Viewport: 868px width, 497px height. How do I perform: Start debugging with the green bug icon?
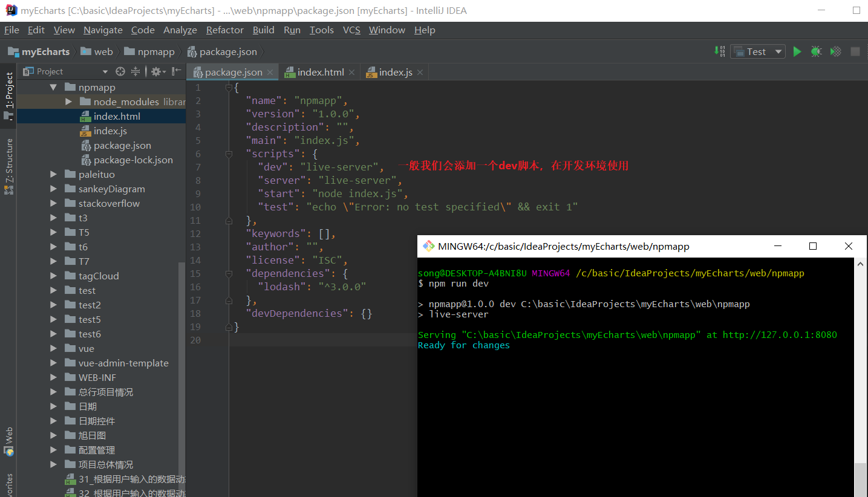pos(817,52)
